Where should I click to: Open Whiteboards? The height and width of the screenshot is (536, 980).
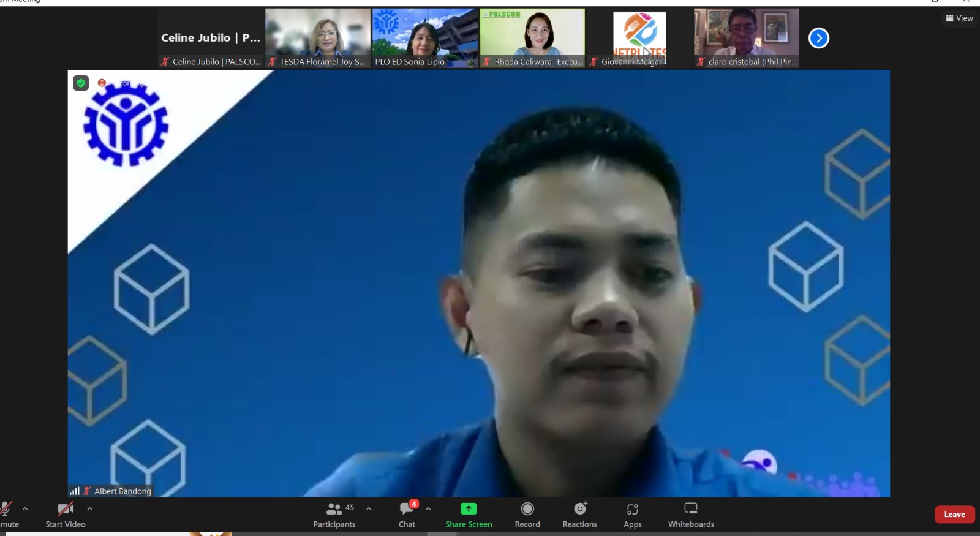coord(691,515)
